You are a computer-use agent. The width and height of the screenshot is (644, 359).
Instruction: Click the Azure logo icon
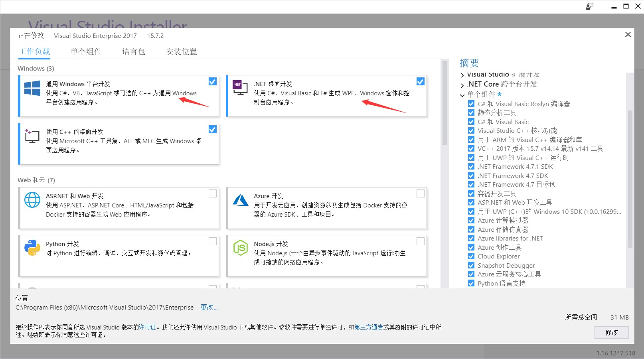[241, 200]
